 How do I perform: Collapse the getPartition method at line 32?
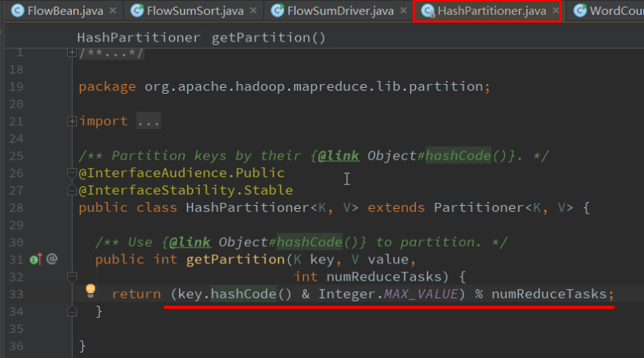click(x=72, y=276)
